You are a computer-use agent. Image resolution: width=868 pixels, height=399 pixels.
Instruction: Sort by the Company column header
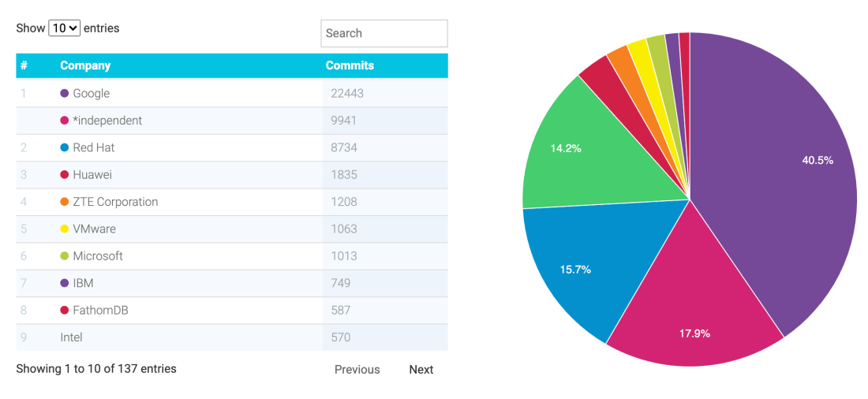(x=85, y=65)
